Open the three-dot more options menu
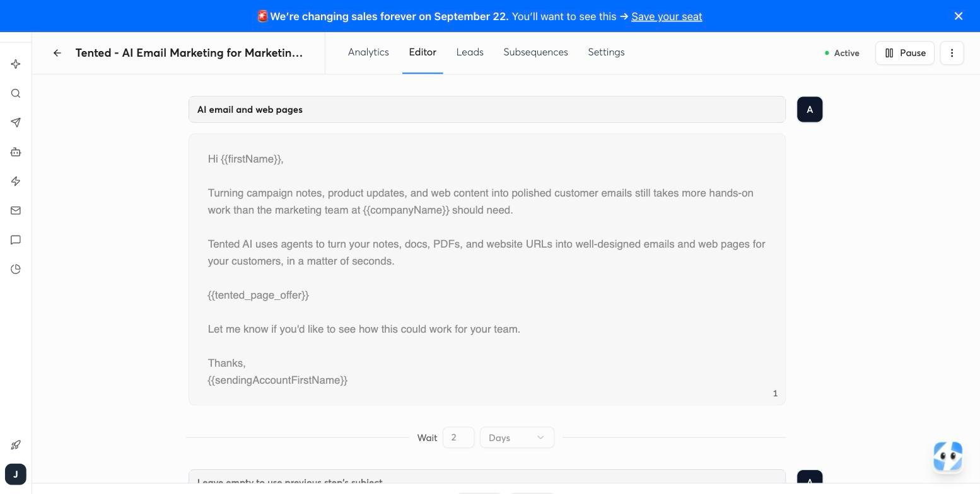 coord(952,53)
